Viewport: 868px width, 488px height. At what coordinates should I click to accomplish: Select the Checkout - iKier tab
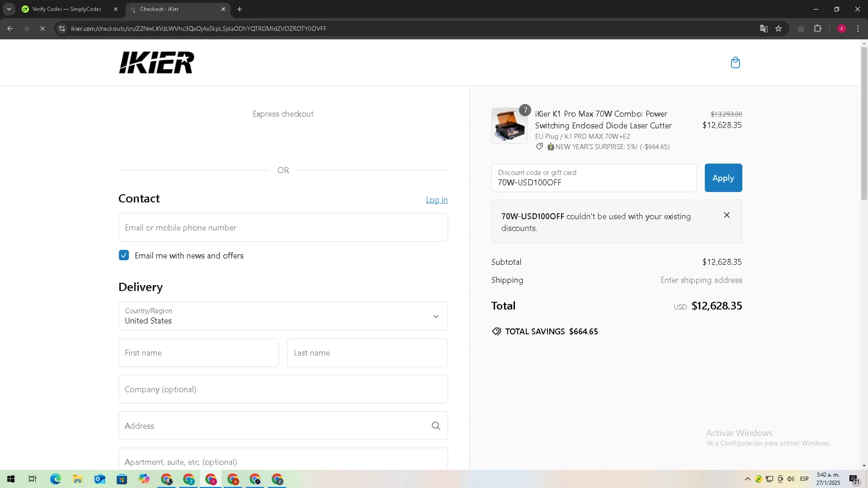[x=177, y=9]
